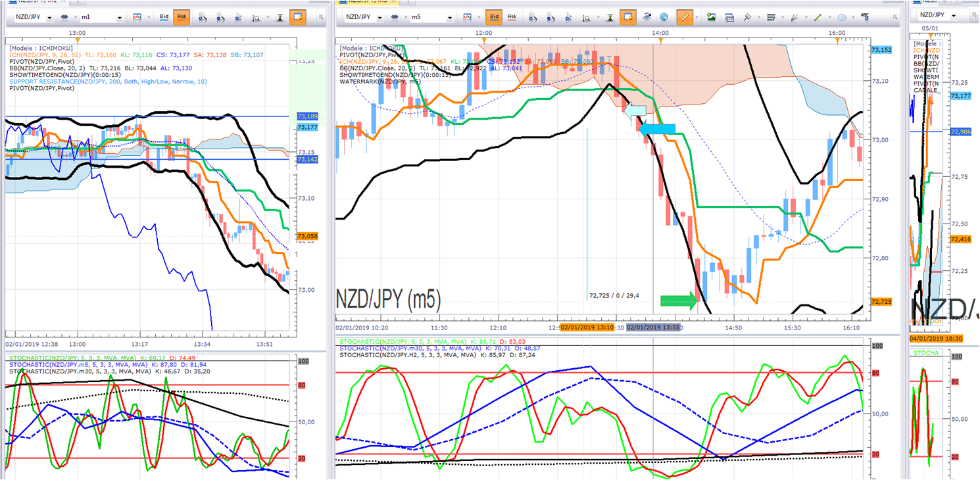980x480 pixels.
Task: Select the pitchfork drawing tool
Action: tap(746, 17)
